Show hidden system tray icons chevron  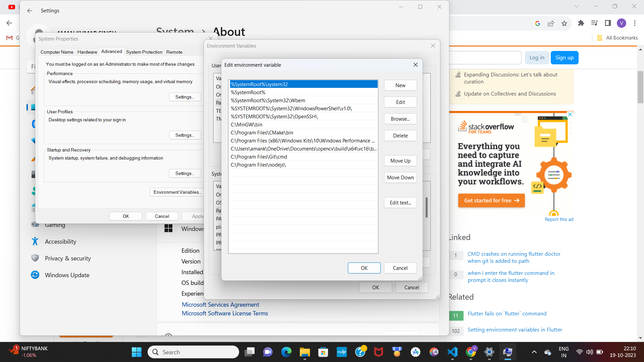point(534,352)
